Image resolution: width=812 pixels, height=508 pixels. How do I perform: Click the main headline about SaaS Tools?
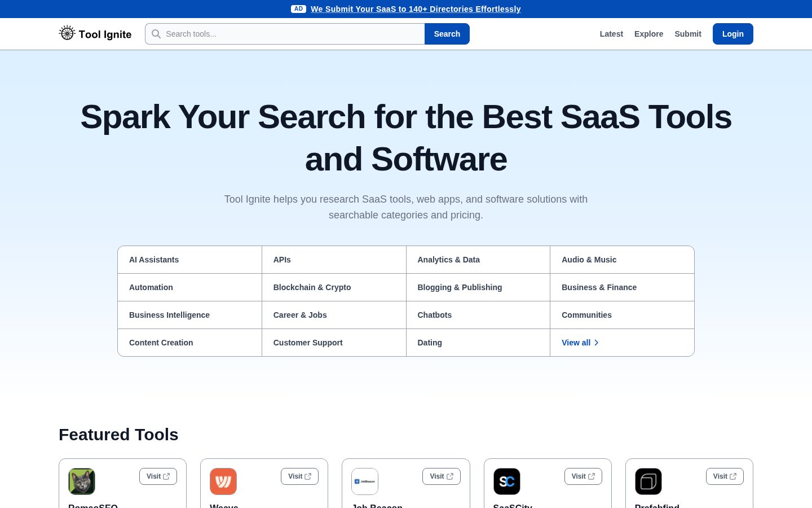[x=406, y=138]
